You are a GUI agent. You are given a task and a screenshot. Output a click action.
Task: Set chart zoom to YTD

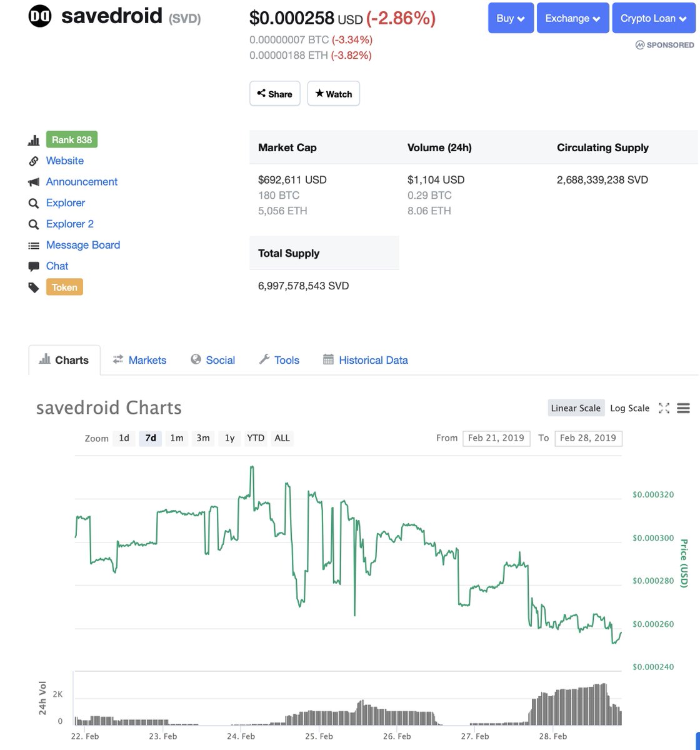pos(256,438)
